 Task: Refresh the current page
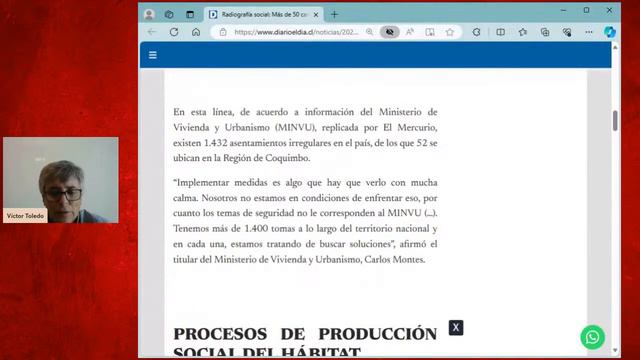[x=174, y=32]
